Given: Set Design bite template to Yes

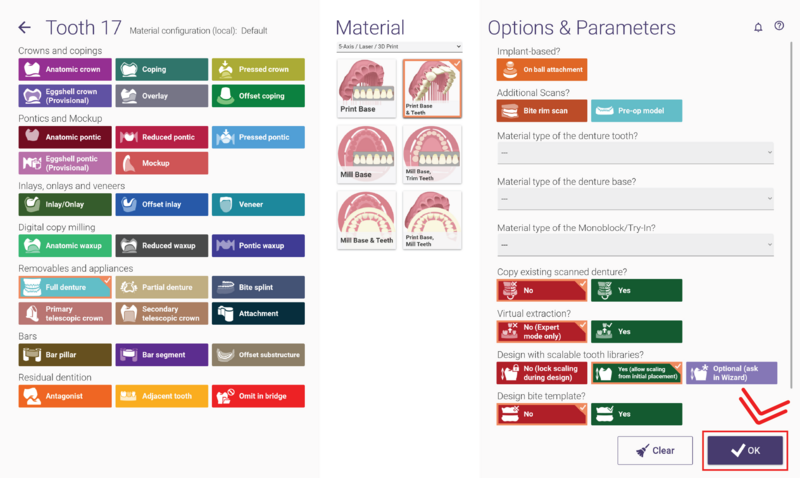Looking at the screenshot, I should pos(636,414).
